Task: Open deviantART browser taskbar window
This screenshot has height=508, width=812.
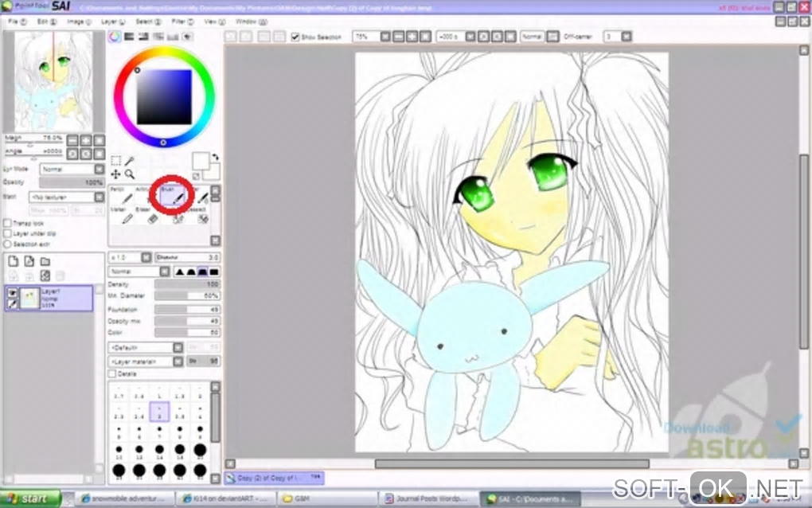Action: 226,498
